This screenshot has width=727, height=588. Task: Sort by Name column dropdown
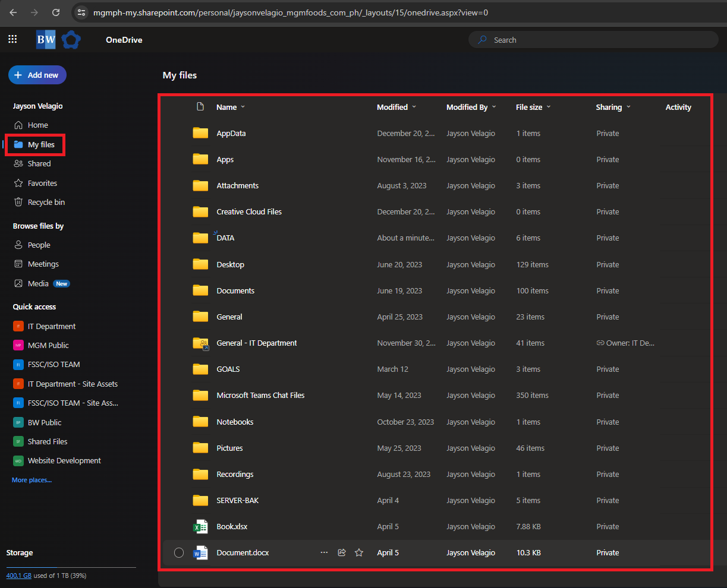pos(231,107)
